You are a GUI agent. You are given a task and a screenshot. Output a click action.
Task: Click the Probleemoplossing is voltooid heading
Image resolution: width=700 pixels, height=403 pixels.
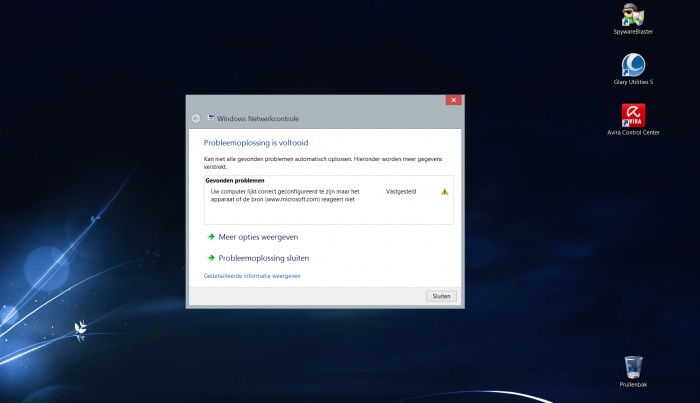pos(256,143)
